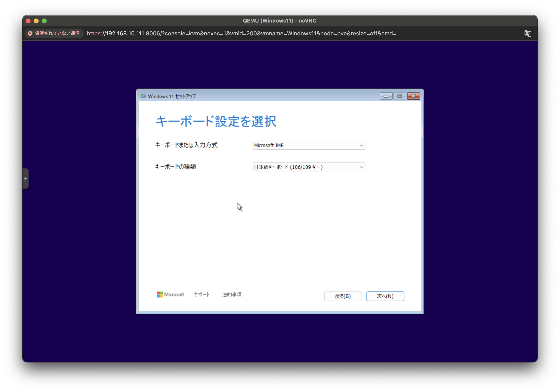
Task: Click 戻る(B) to go back
Action: [x=343, y=296]
